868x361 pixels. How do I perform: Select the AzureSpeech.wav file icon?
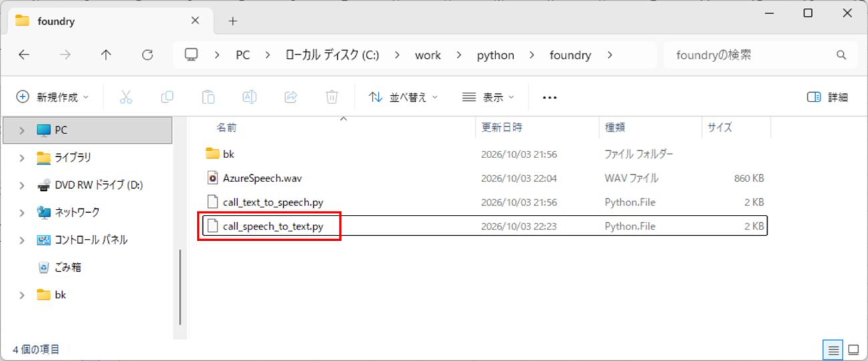pyautogui.click(x=212, y=178)
